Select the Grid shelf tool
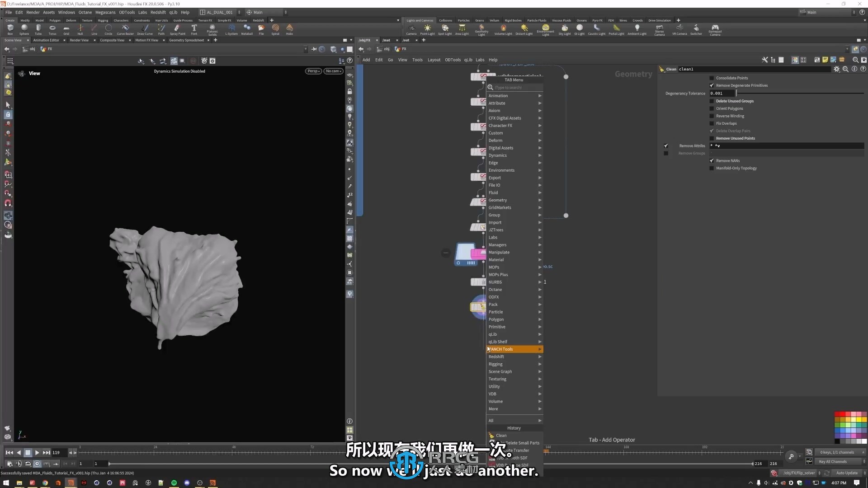Image resolution: width=868 pixels, height=488 pixels. point(66,29)
